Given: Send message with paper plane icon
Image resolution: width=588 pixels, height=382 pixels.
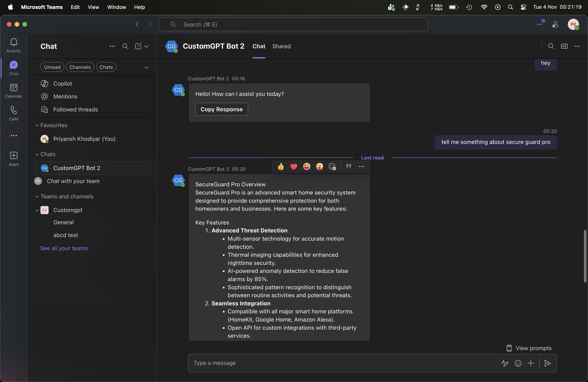Looking at the screenshot, I should click(548, 363).
